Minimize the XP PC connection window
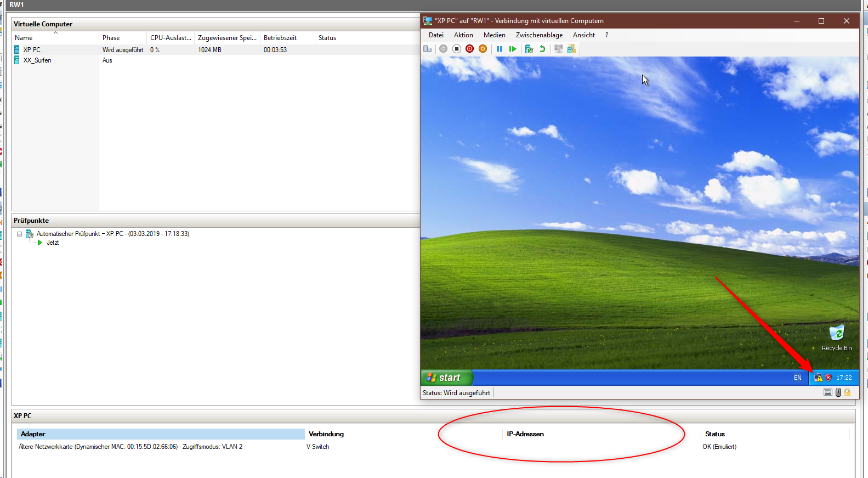This screenshot has width=868, height=478. tap(797, 21)
